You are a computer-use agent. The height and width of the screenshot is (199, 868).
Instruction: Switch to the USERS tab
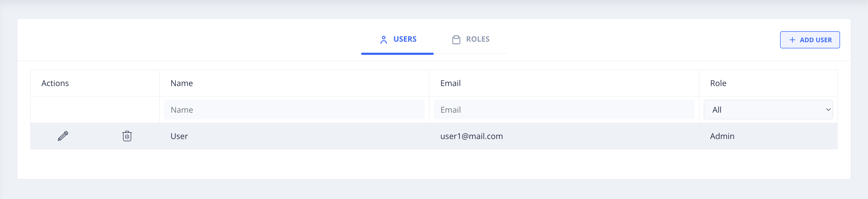[x=398, y=39]
